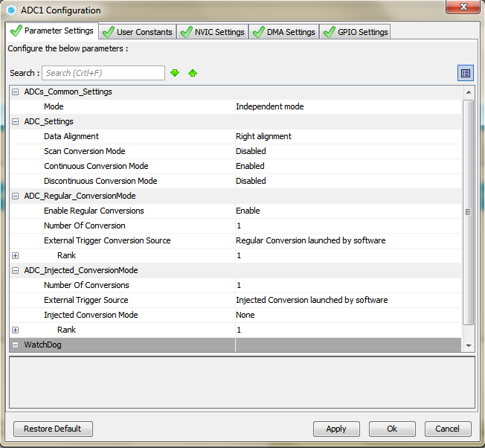Collapse the ADC_Injected_ConversionMode section

point(15,270)
